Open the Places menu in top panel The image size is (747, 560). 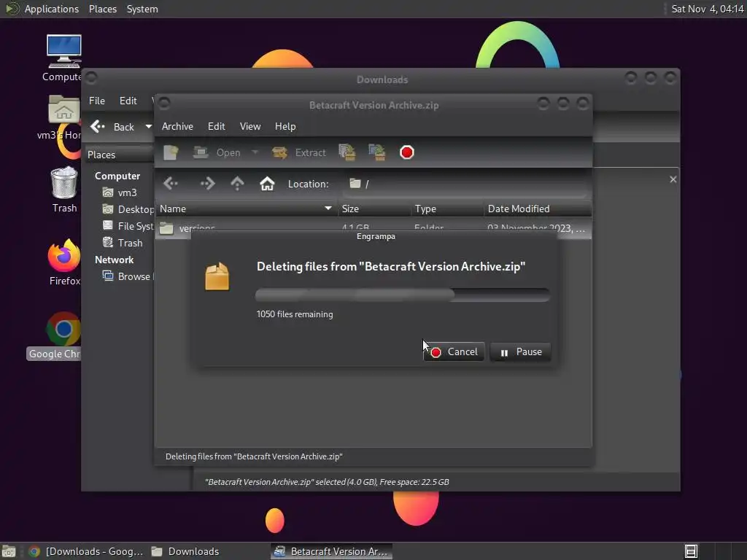click(103, 9)
